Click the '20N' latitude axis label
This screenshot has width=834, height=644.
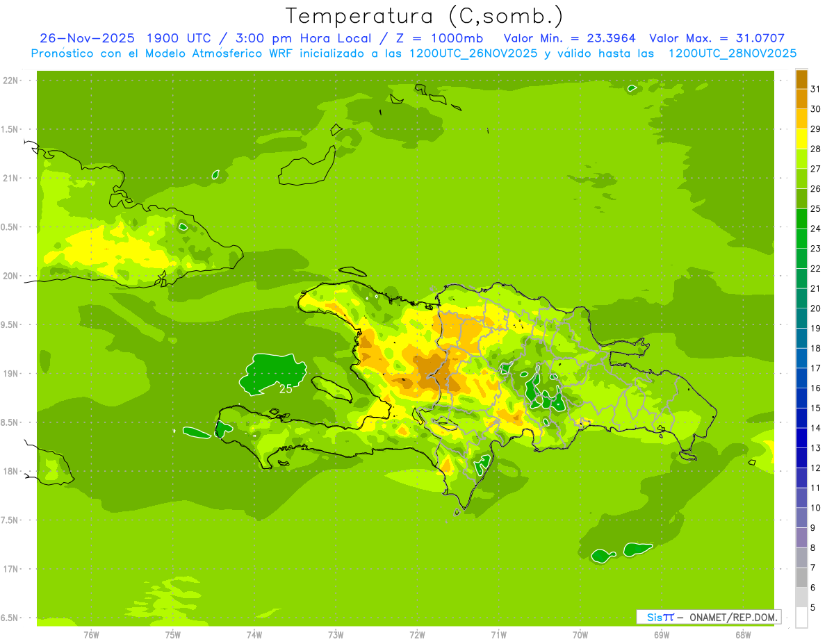11,276
